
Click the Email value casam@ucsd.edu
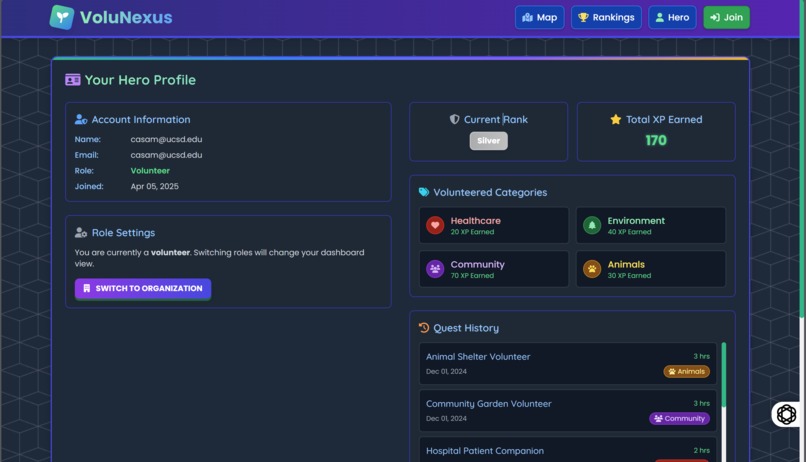[166, 155]
